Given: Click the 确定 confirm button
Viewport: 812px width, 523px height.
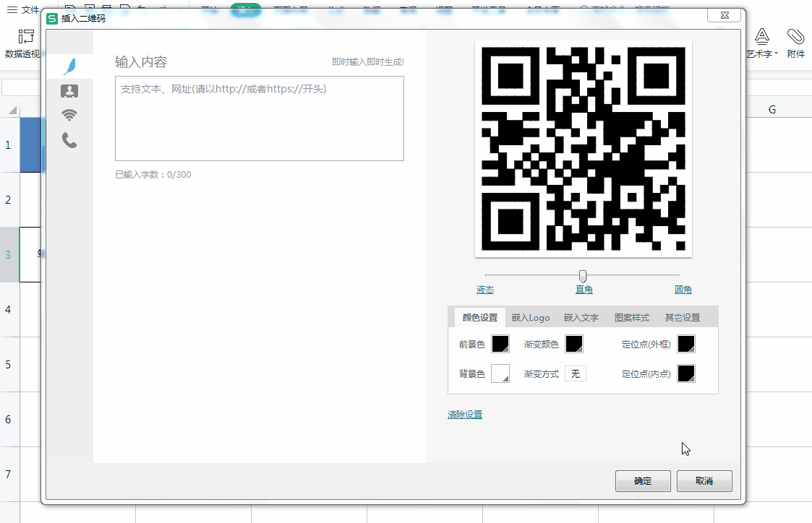Looking at the screenshot, I should coord(644,481).
